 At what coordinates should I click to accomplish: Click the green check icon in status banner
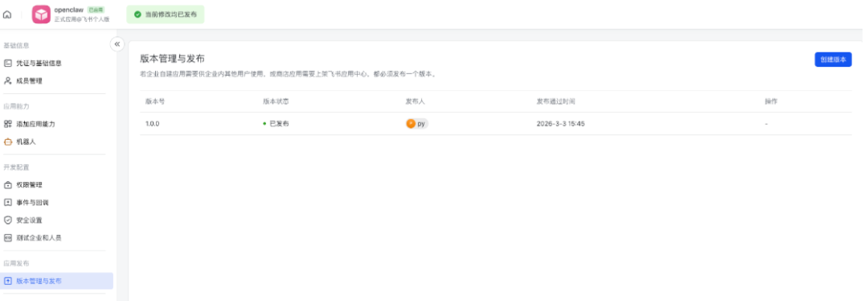[137, 15]
